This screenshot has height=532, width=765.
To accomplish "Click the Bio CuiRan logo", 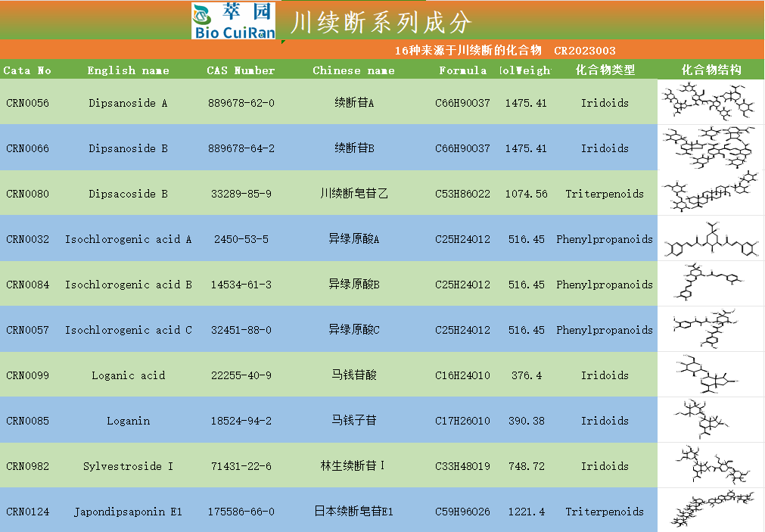I will tap(233, 21).
